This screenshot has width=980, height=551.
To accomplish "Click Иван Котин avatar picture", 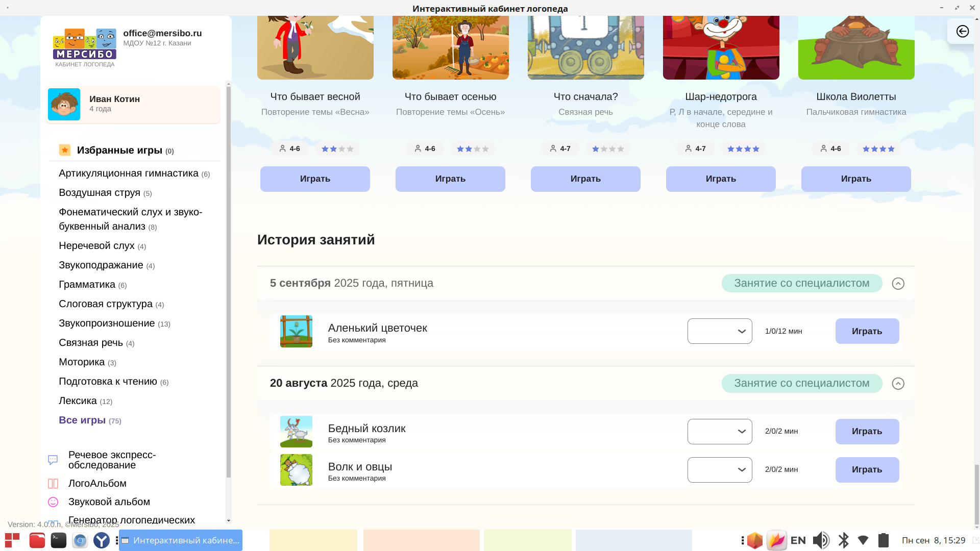I will pyautogui.click(x=64, y=104).
